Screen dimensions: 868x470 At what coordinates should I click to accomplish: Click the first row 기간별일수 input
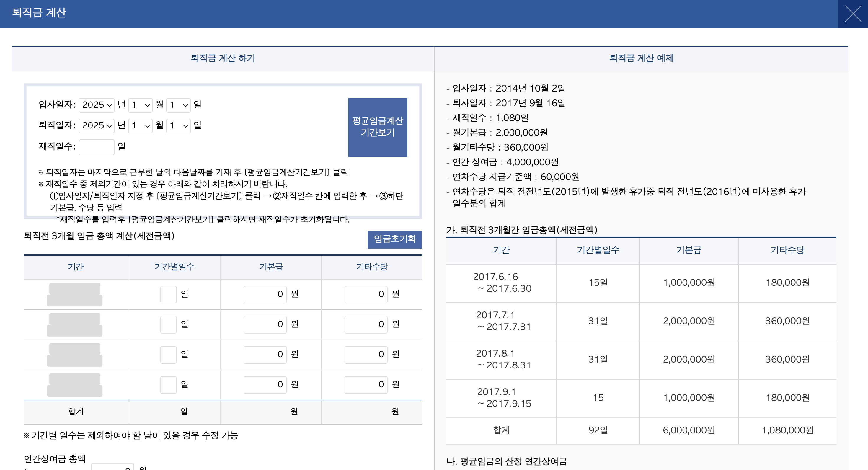169,294
